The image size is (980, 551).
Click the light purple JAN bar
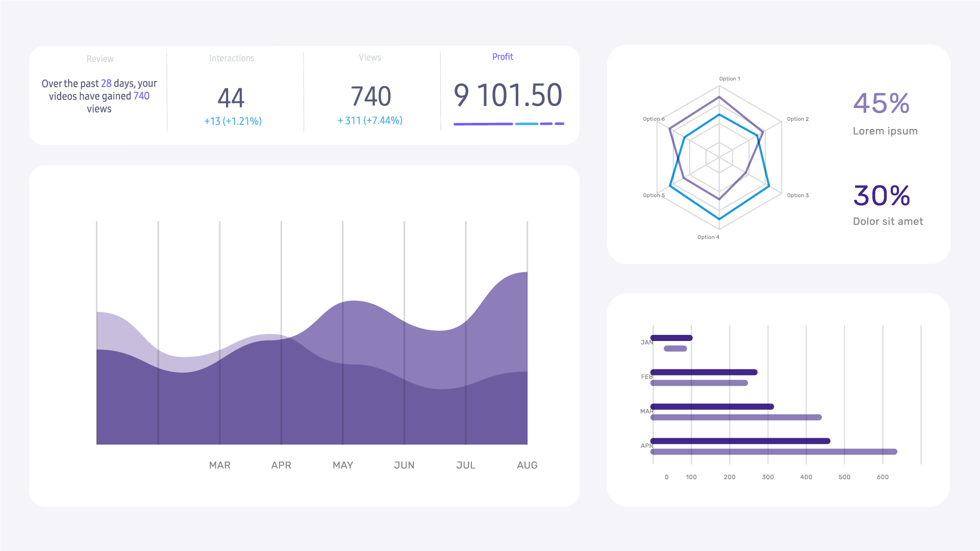tap(675, 349)
